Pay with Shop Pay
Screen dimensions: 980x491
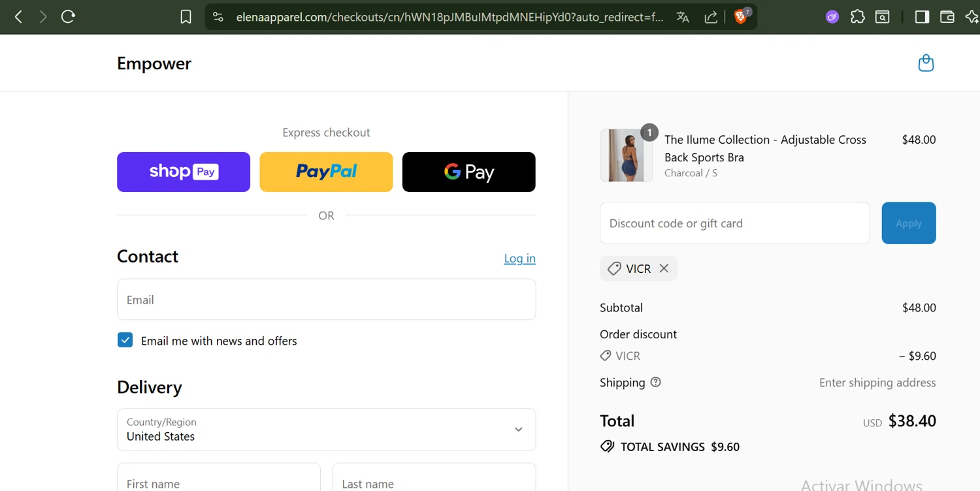point(184,172)
